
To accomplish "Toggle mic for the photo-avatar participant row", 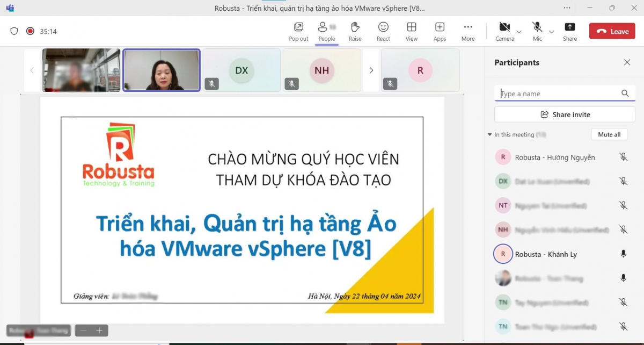I will tap(623, 278).
